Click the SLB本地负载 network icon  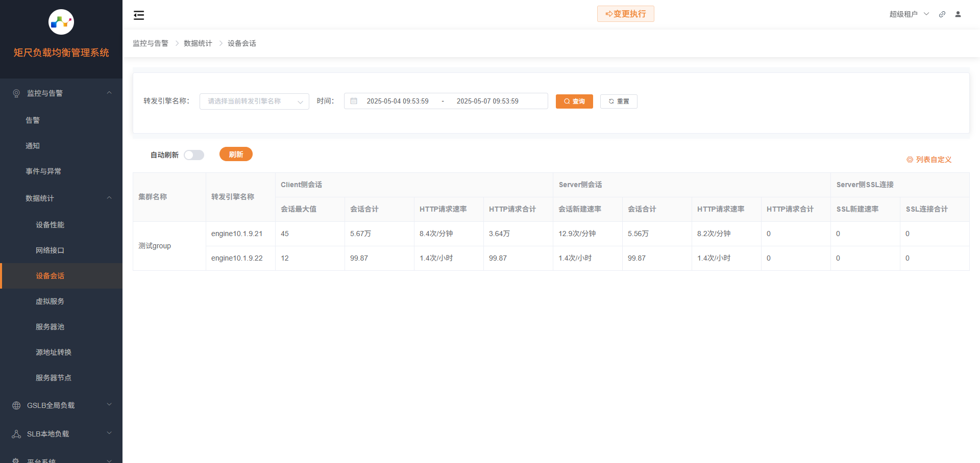point(16,434)
